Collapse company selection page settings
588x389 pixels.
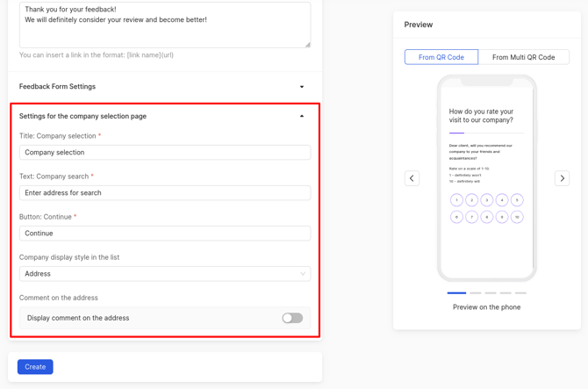(302, 116)
